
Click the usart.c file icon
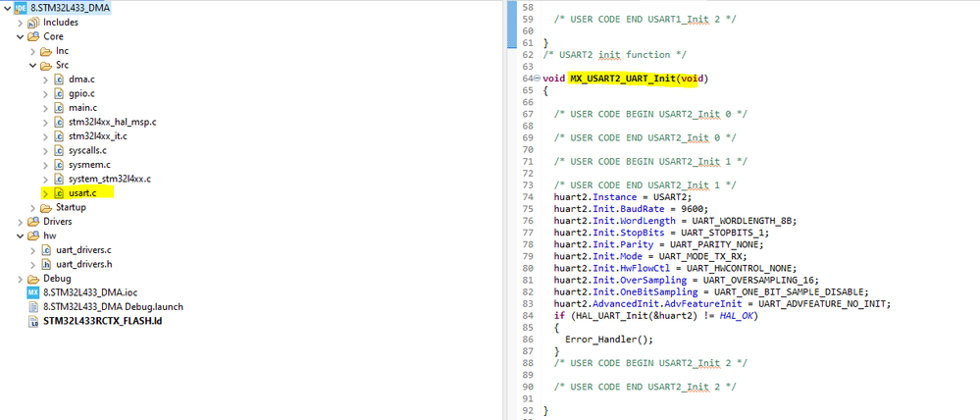[58, 193]
